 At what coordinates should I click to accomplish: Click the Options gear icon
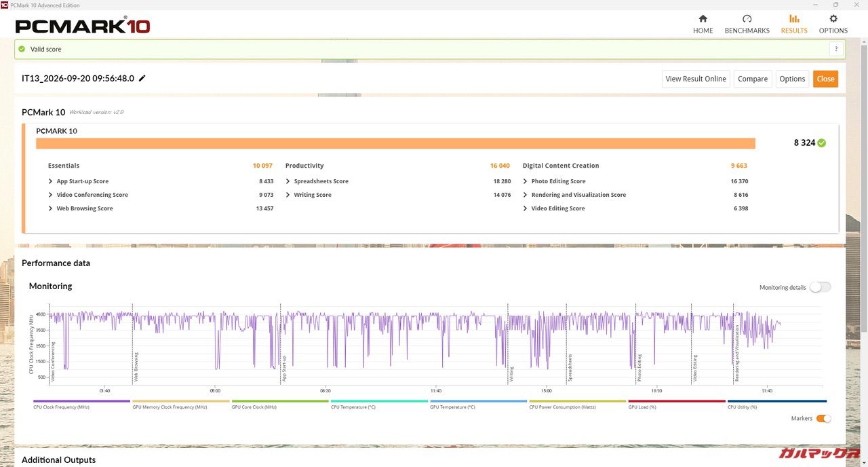[x=833, y=18]
